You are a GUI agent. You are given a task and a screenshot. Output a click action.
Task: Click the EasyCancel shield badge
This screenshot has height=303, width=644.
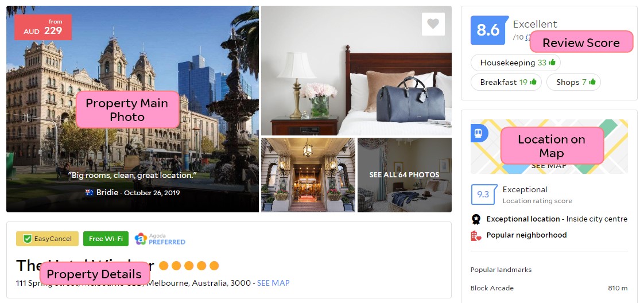pyautogui.click(x=47, y=239)
